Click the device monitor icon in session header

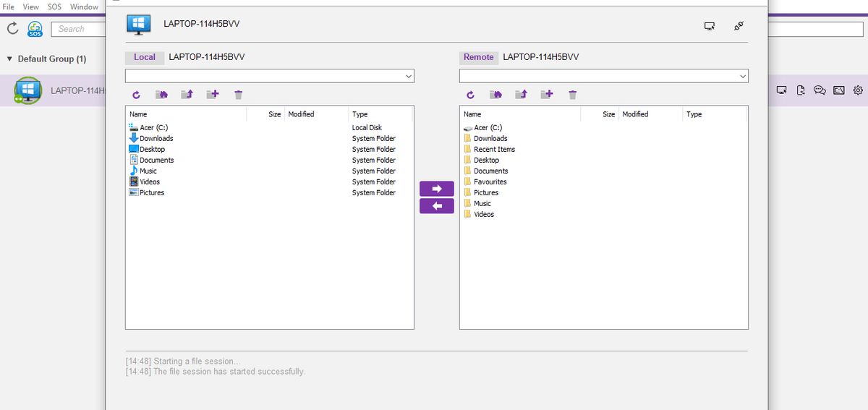tap(138, 24)
